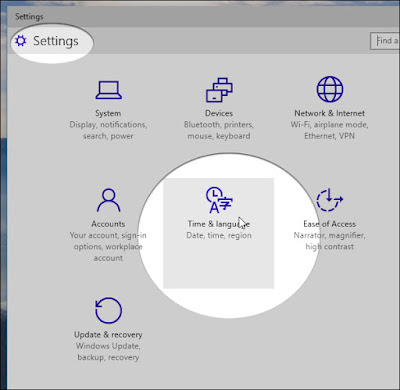Open the Time & language clock icon
400x390 pixels.
point(219,200)
